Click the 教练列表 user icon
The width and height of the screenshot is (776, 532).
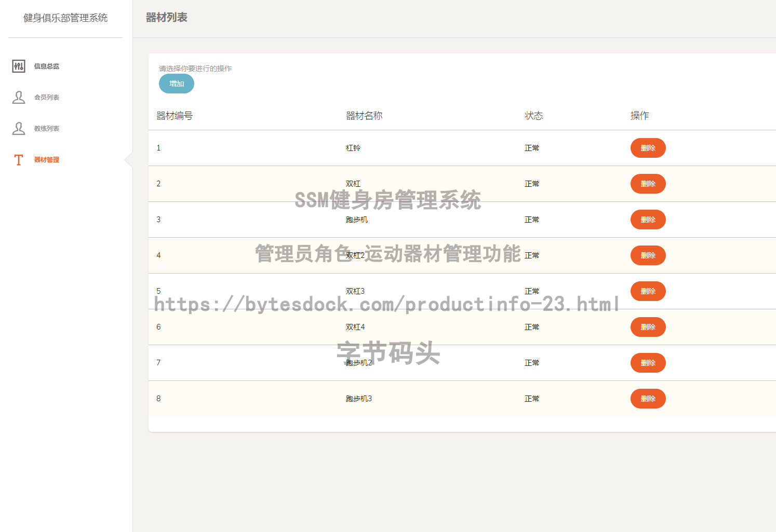point(19,128)
